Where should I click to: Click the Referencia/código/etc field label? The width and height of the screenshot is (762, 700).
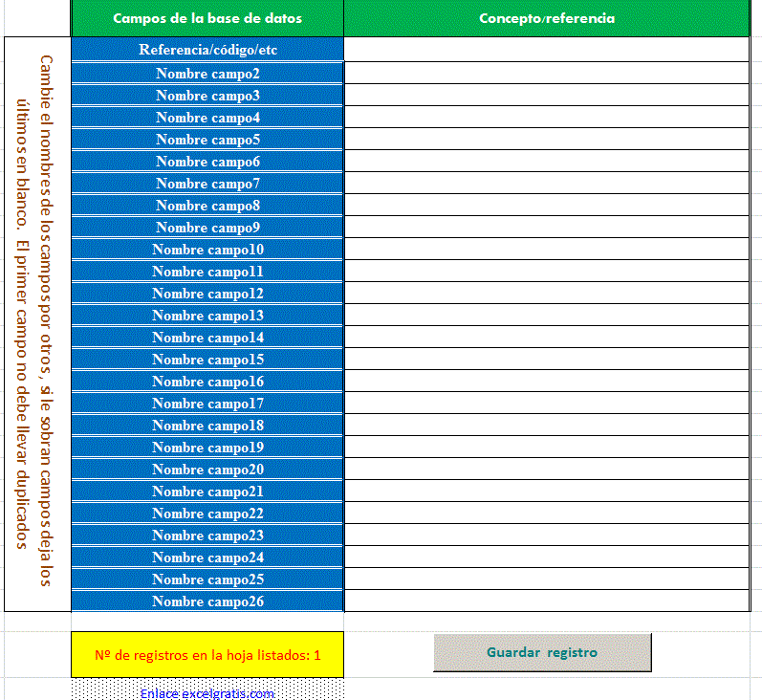click(x=207, y=49)
